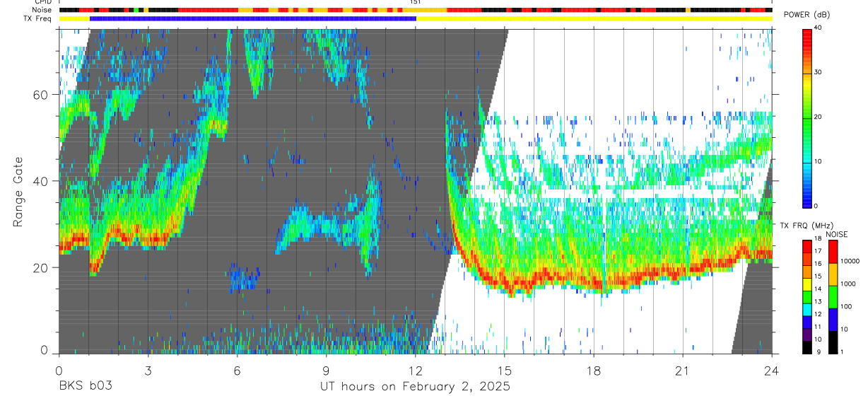Select the yellow 14-15 MHz swatch in the TX FRQ legend
Image resolution: width=868 pixels, height=401 pixels.
tap(808, 284)
